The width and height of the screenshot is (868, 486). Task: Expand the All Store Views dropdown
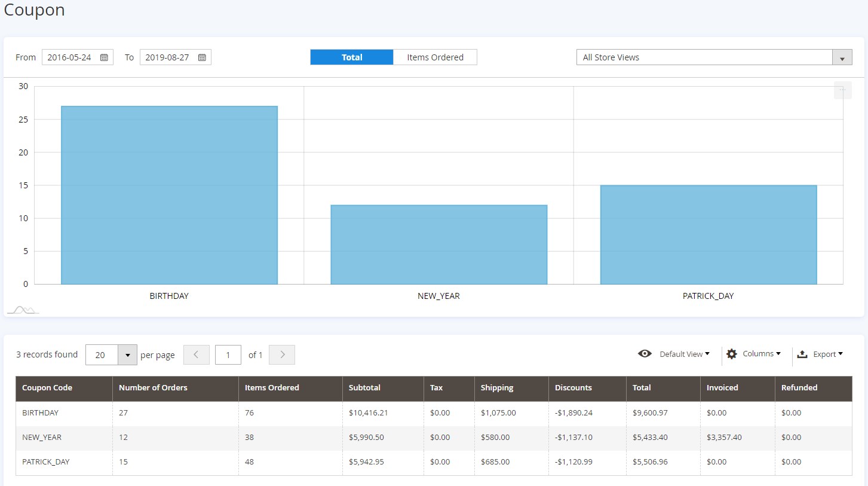pyautogui.click(x=842, y=57)
